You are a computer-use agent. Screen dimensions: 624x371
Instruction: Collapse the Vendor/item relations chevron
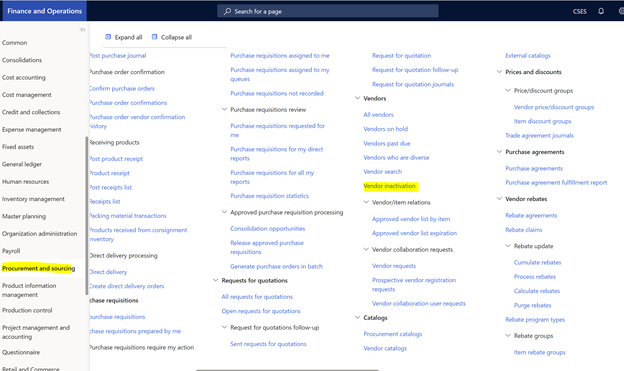(366, 202)
